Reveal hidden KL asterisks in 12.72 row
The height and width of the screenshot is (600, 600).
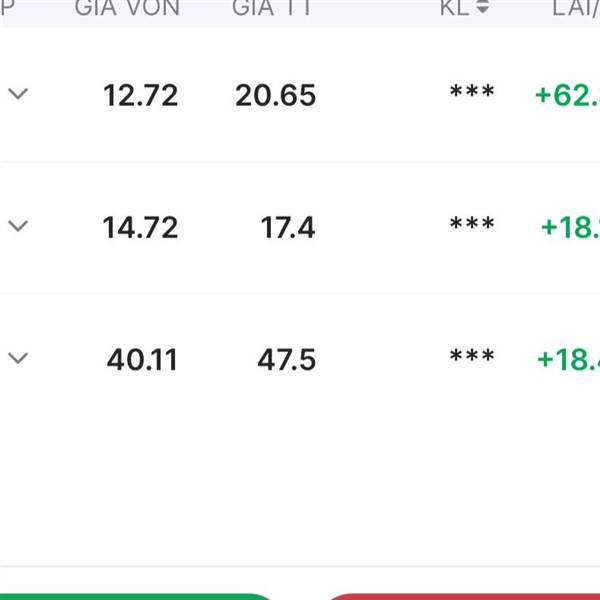click(x=472, y=92)
